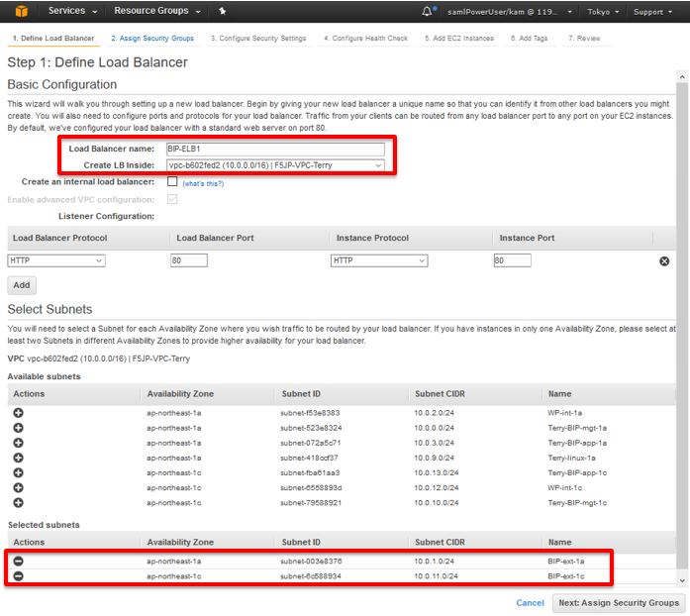Expand the Instance Protocol HTTP dropdown
The width and height of the screenshot is (690, 616).
[379, 260]
